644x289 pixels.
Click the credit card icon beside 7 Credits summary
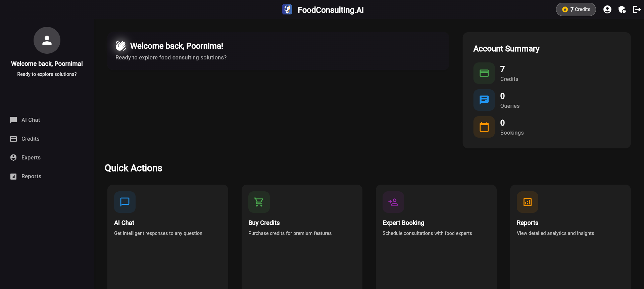[x=484, y=73]
